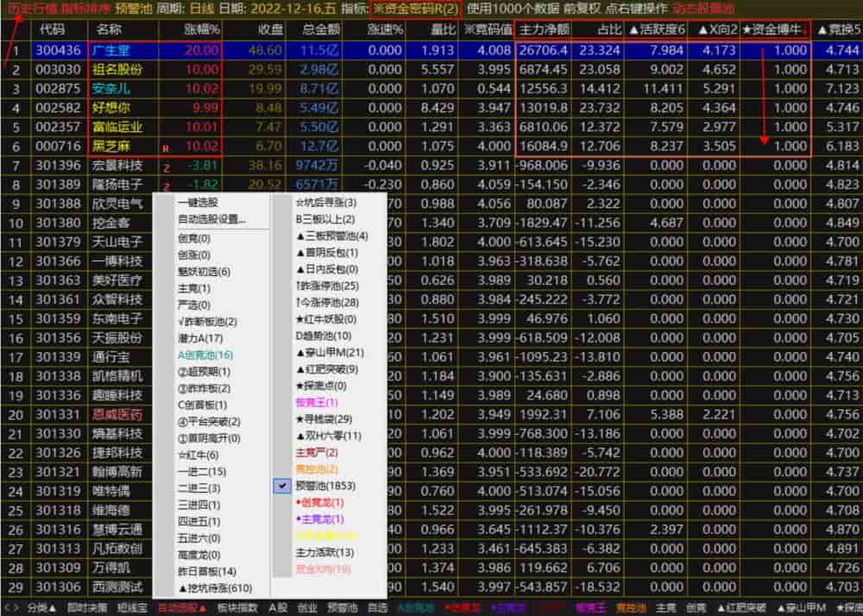Screen dimensions: 863x616
Task: Sort by the 涨幅% column header
Action: tap(201, 29)
